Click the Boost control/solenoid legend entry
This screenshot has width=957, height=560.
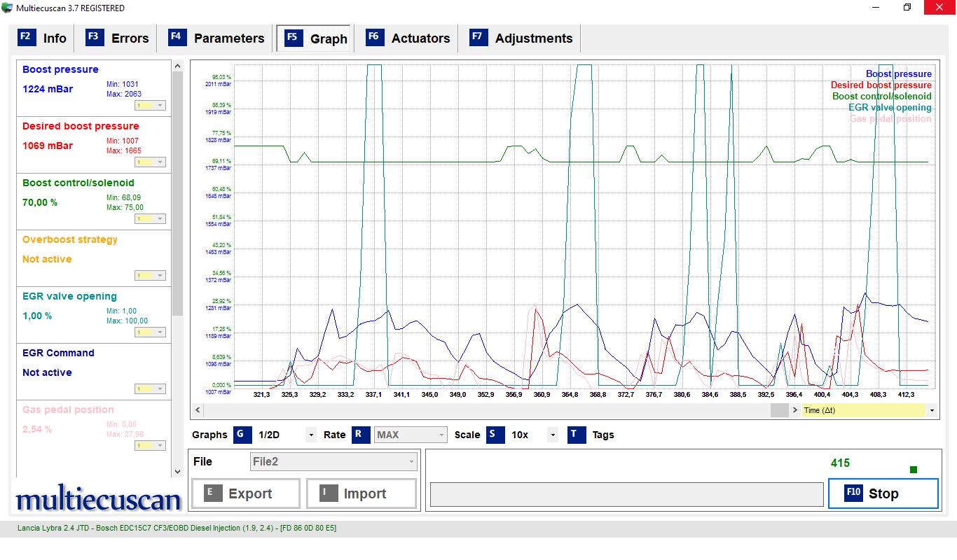coord(882,96)
